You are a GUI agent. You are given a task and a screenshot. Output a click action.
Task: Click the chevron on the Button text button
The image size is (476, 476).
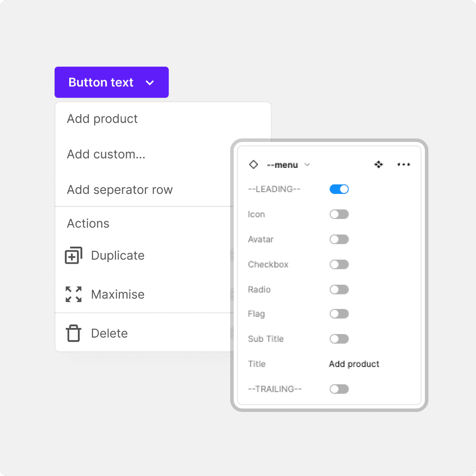tap(150, 82)
